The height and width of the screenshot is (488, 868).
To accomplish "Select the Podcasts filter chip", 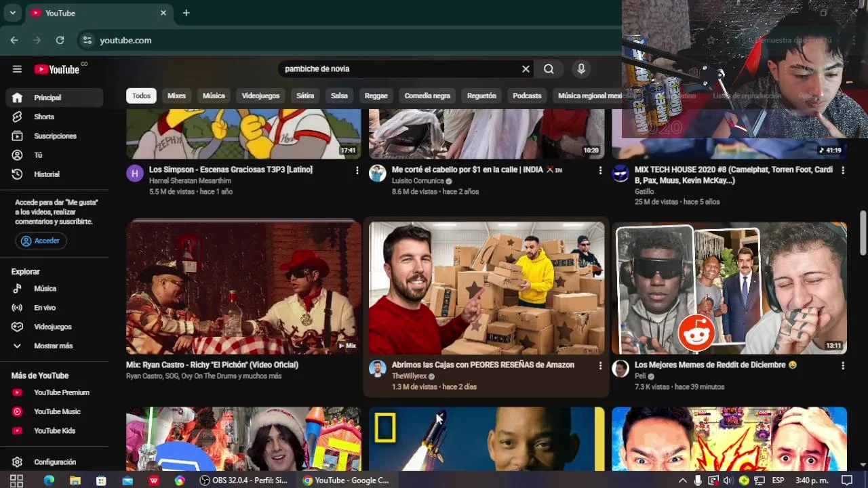I will click(527, 96).
